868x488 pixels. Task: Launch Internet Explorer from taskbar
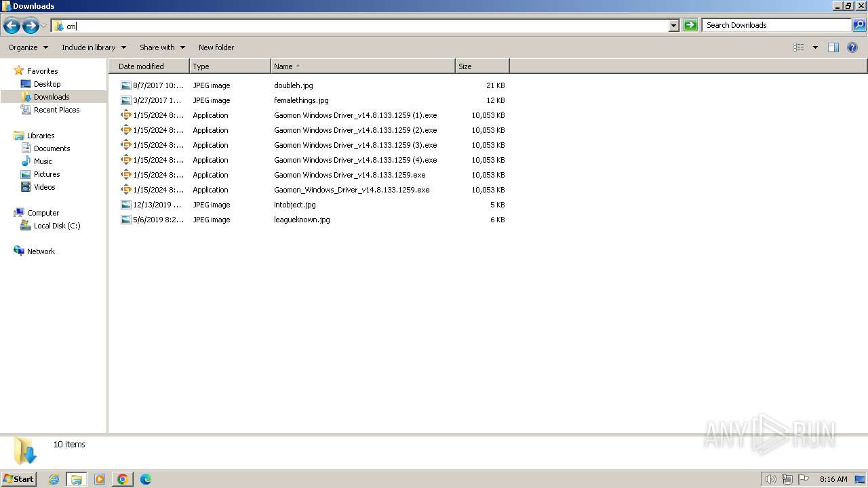(54, 479)
